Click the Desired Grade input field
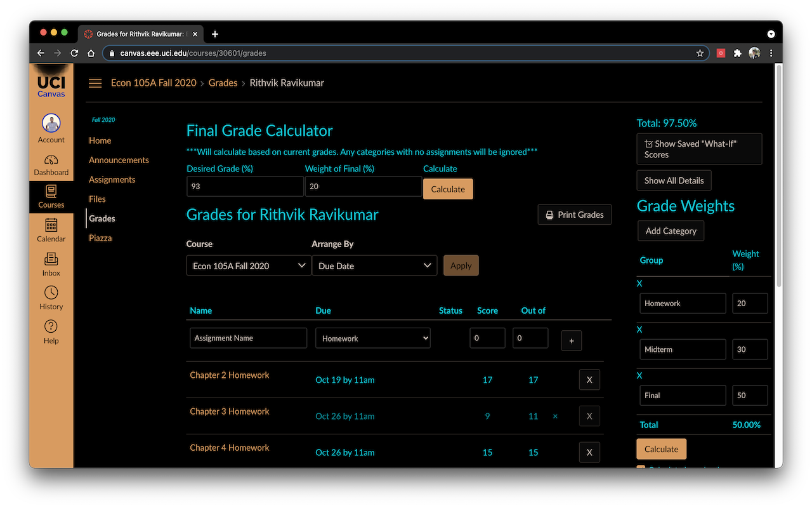Screen dimensions: 812x508 pyautogui.click(x=245, y=187)
